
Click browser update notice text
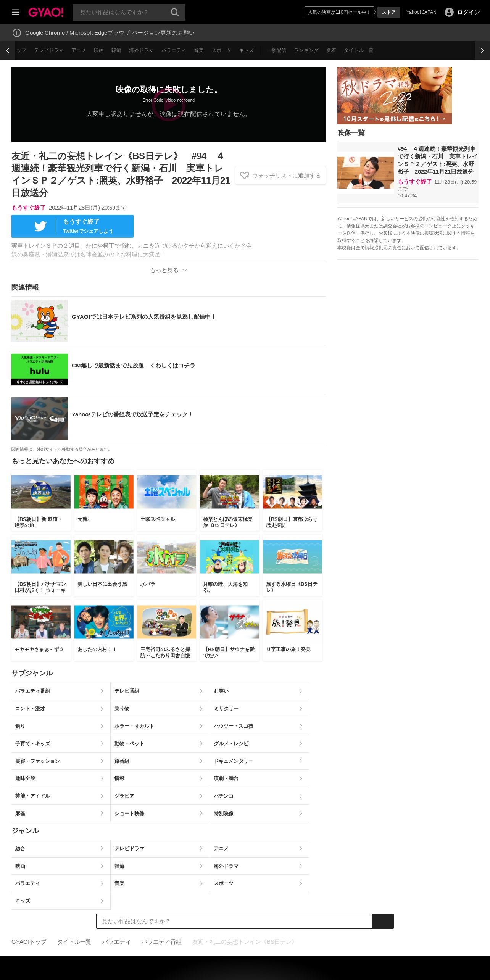(110, 33)
